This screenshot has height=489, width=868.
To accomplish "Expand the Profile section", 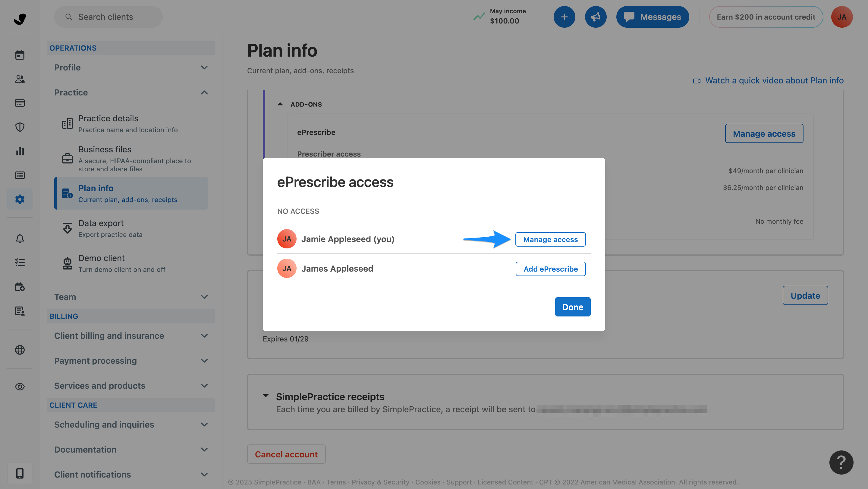I will pyautogui.click(x=131, y=67).
